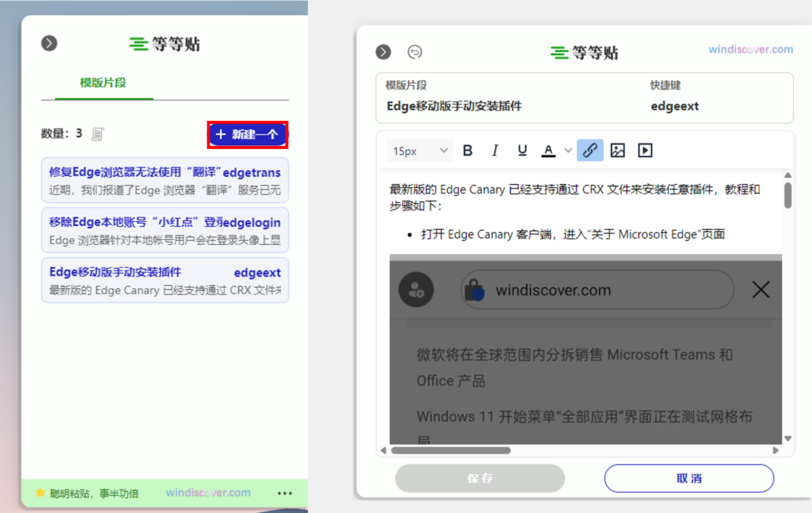Click the vertical scrollbar thumb in editor
812x513 pixels.
788,195
